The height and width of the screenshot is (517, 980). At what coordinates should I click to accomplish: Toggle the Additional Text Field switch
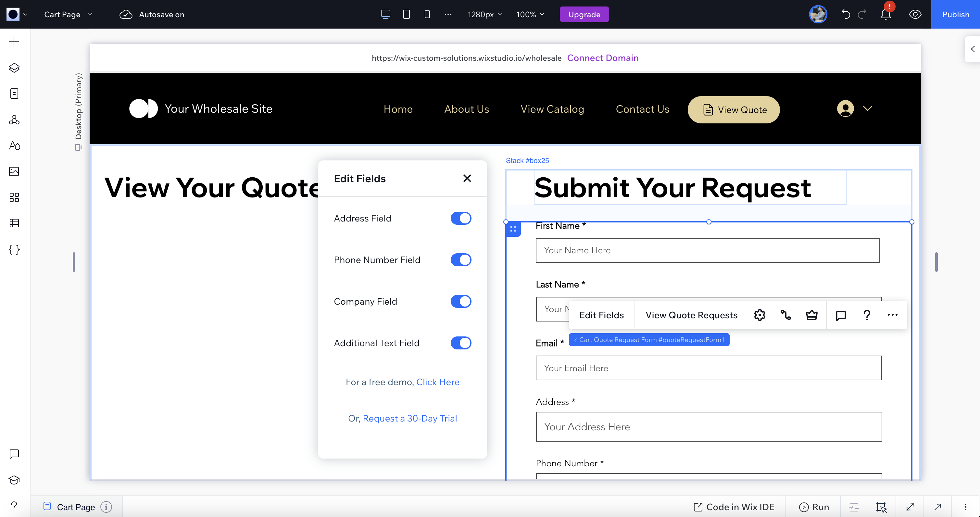461,343
